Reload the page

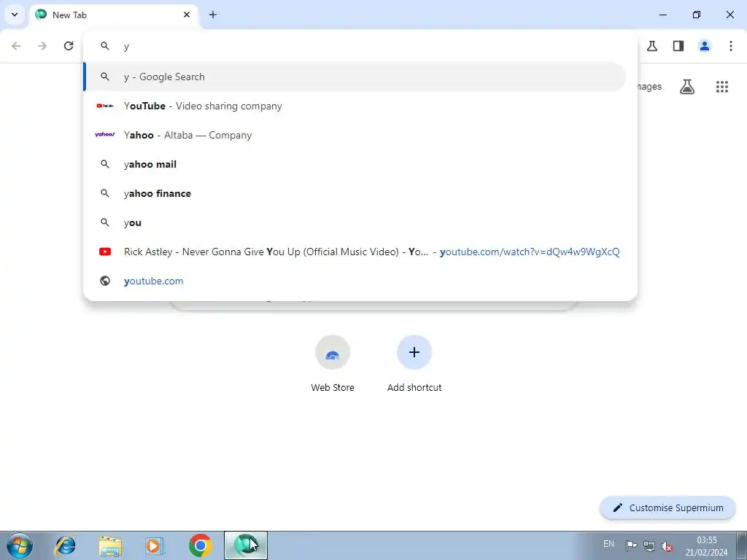tap(69, 46)
